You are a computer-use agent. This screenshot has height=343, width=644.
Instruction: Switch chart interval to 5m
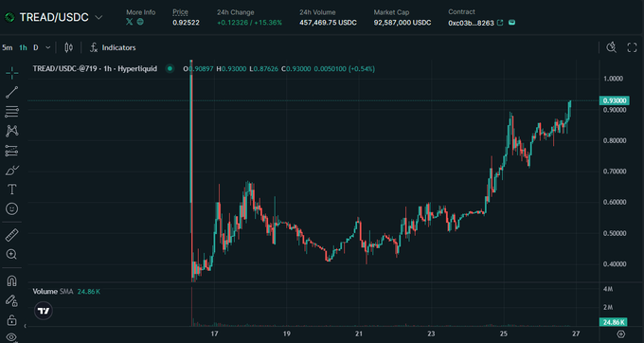coord(7,47)
